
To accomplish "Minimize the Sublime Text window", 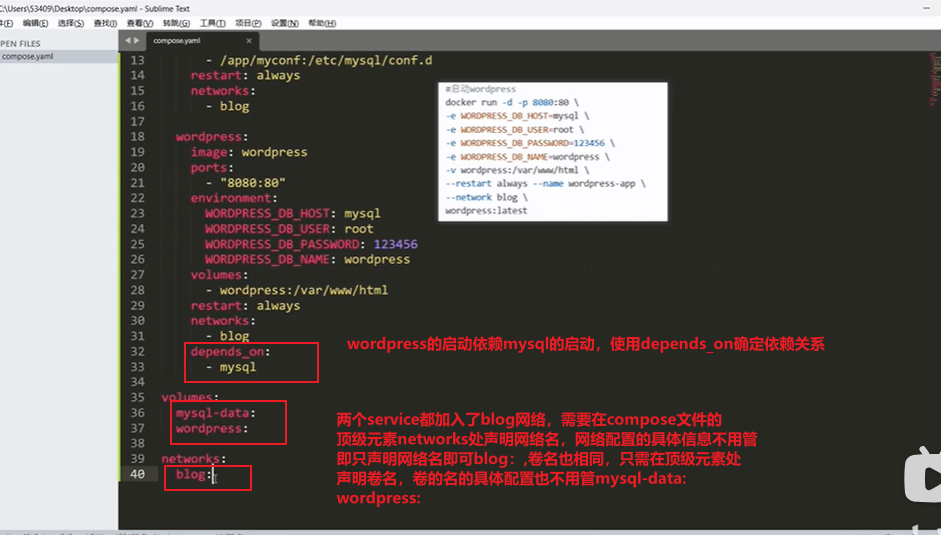I will click(x=926, y=8).
